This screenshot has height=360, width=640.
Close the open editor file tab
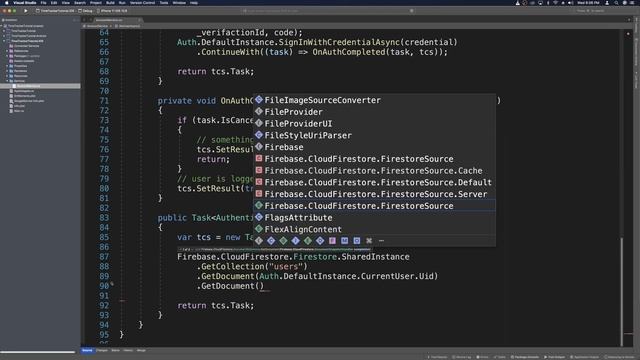click(x=140, y=20)
